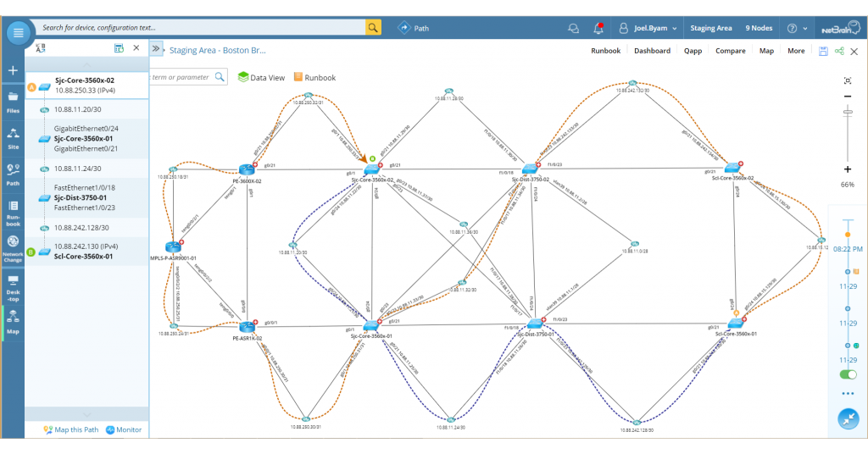This screenshot has height=454, width=868.
Task: Save the map with floppy icon
Action: click(823, 51)
